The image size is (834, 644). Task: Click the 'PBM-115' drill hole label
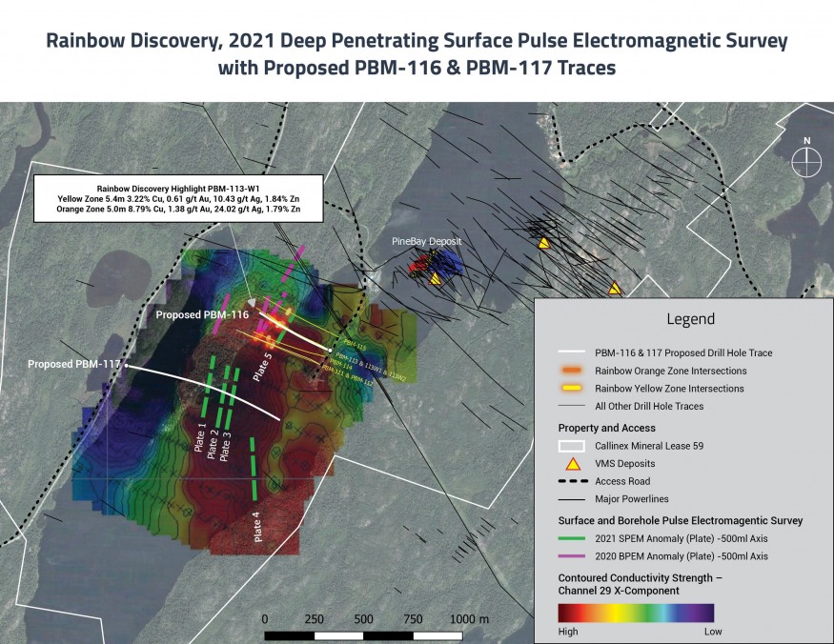[355, 346]
